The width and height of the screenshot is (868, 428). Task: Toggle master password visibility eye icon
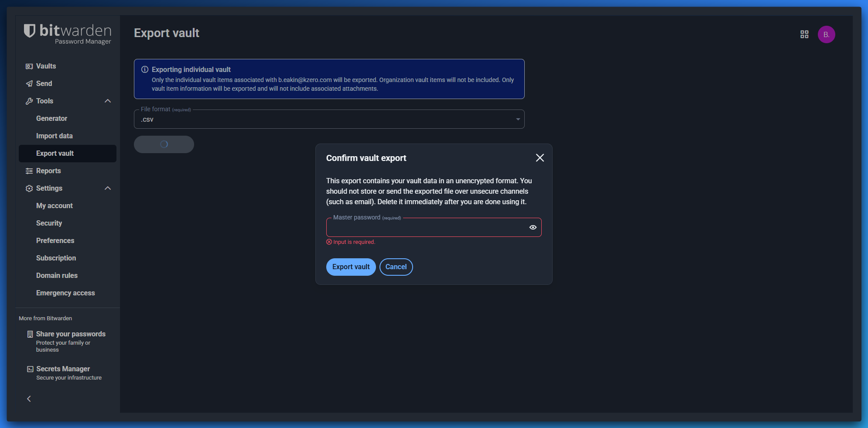(533, 227)
